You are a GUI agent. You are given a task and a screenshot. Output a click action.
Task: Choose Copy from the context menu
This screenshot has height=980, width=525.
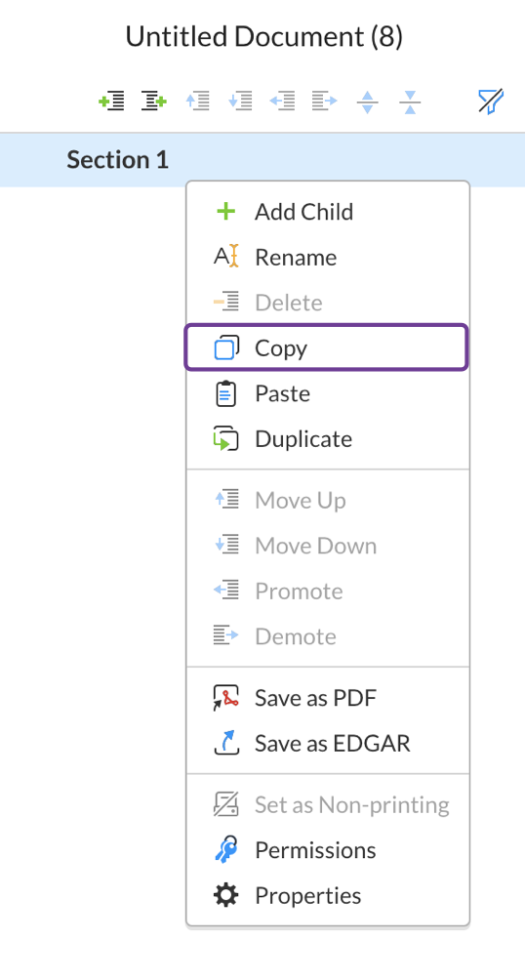(326, 347)
